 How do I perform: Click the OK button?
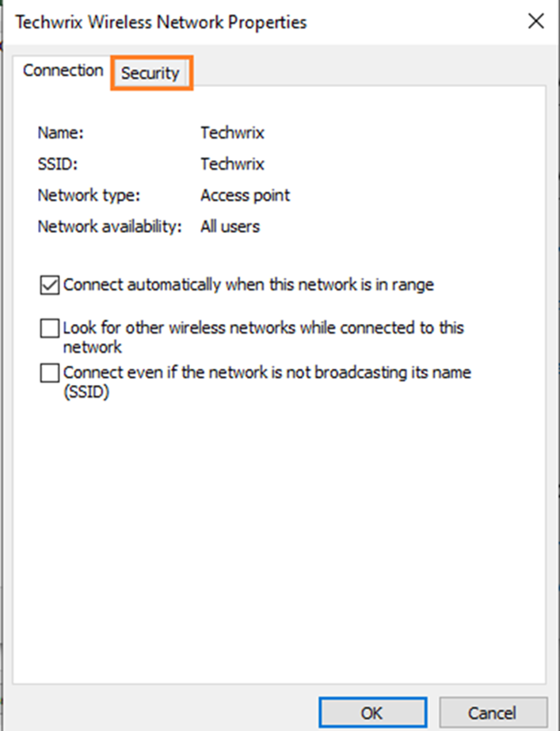point(371,712)
